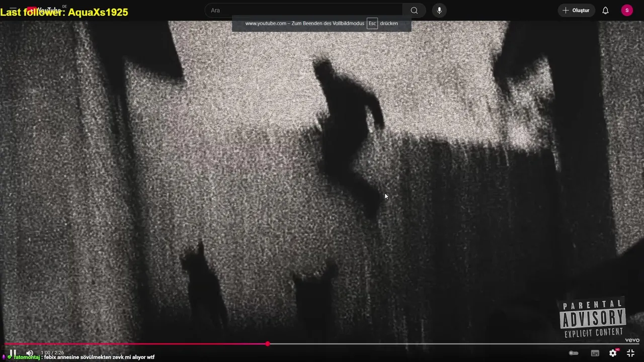Open the player settings gear
The image size is (644, 362).
(613, 353)
